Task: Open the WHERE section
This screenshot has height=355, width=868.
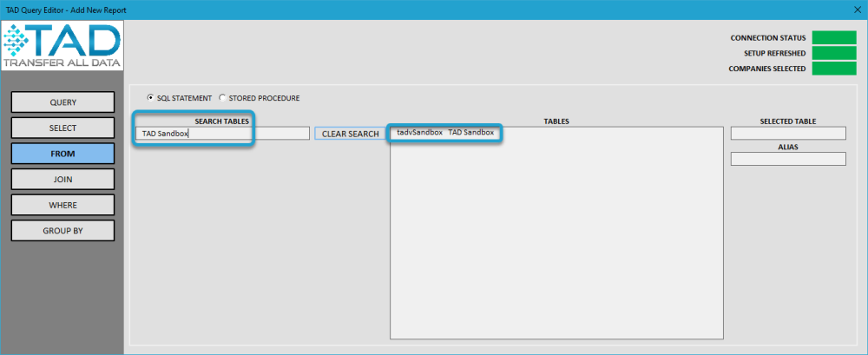Action: 63,205
